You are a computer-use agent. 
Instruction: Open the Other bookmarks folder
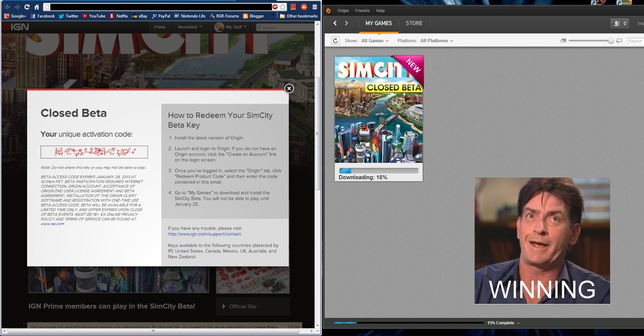pyautogui.click(x=299, y=16)
